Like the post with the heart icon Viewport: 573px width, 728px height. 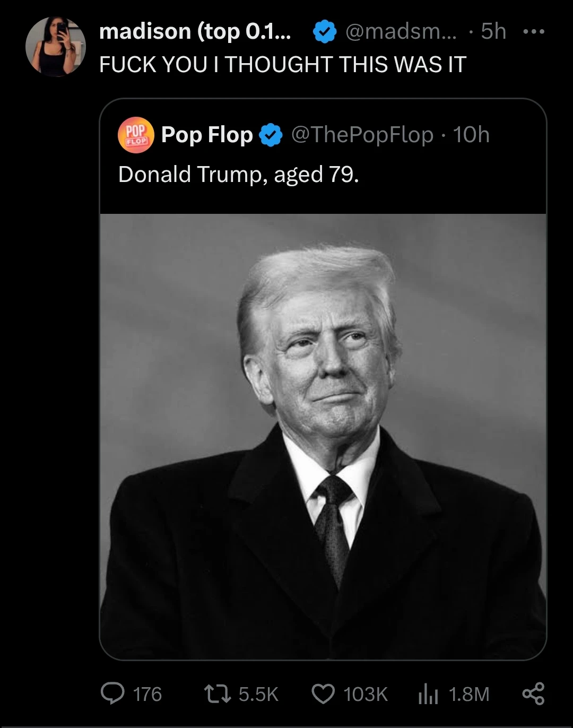(x=323, y=694)
